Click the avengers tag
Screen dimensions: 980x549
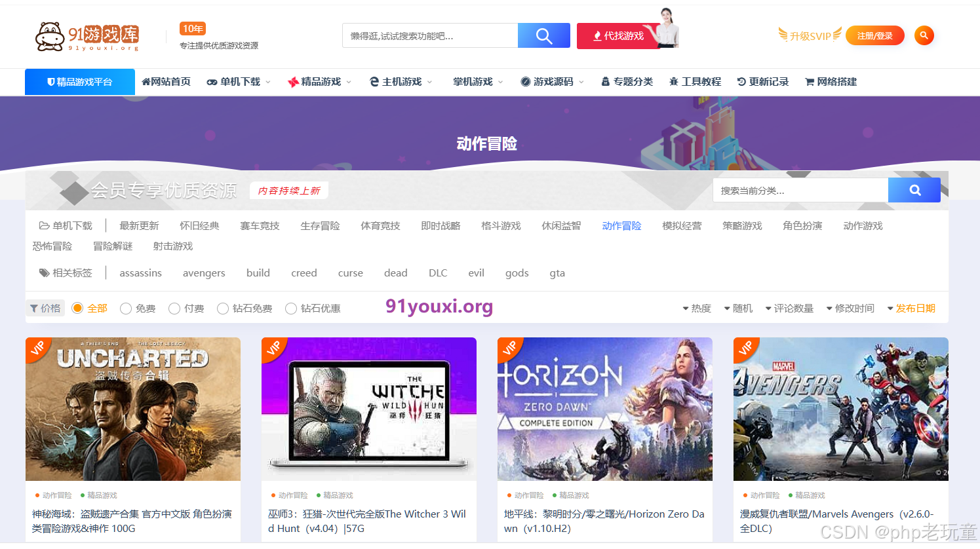(204, 273)
